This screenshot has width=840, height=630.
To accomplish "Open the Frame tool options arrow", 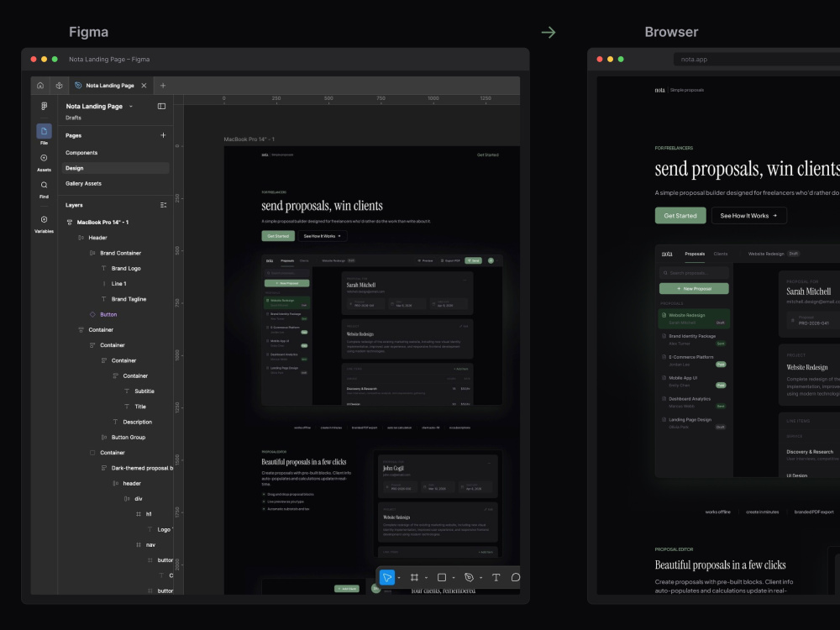I will 427,578.
